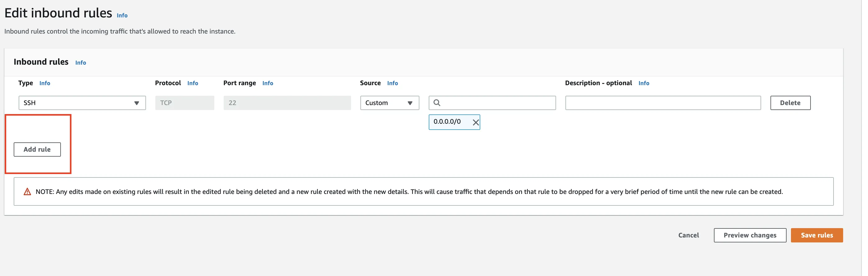Click the Info link beside Type

[x=45, y=83]
